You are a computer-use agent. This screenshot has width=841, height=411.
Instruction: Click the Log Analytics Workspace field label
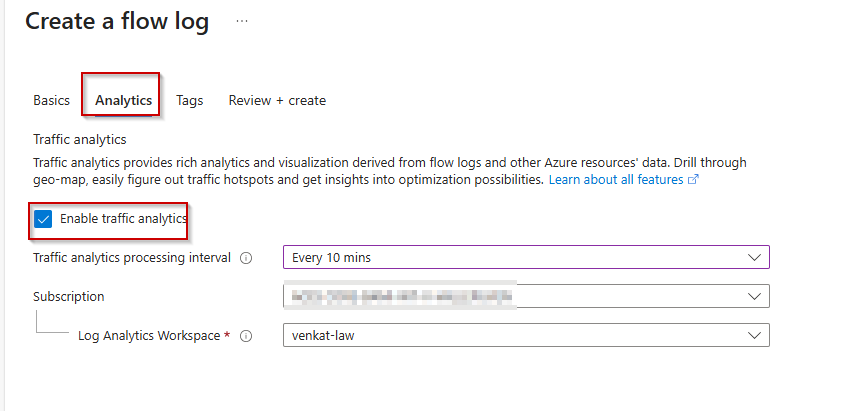[x=149, y=336]
